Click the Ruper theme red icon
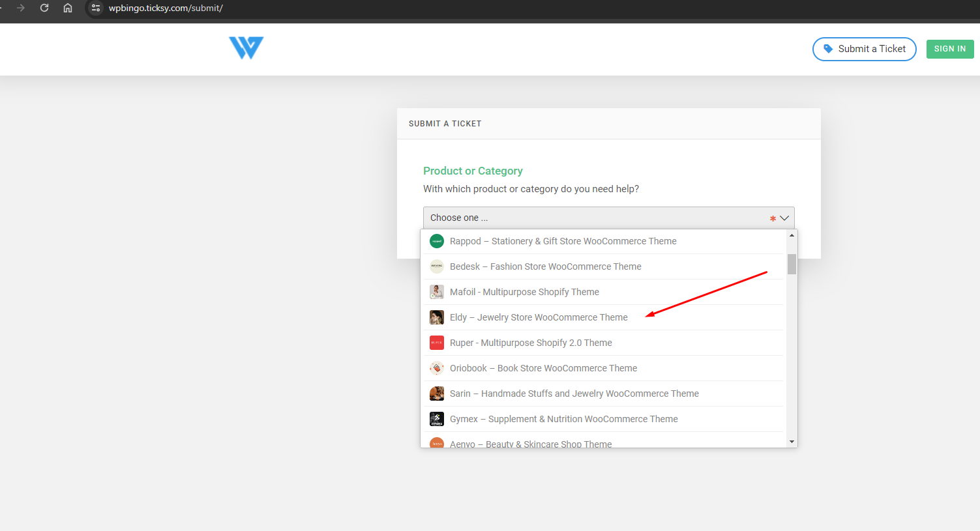The height and width of the screenshot is (531, 980). click(437, 343)
